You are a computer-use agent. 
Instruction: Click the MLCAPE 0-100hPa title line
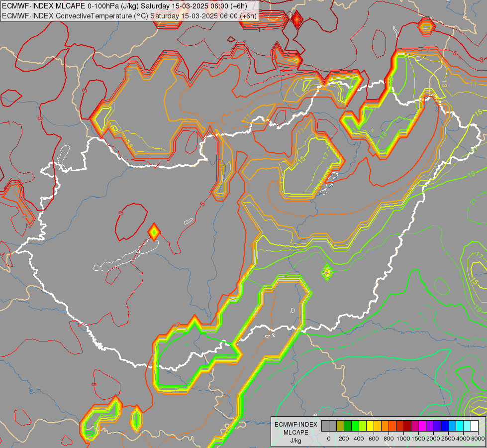pos(124,6)
